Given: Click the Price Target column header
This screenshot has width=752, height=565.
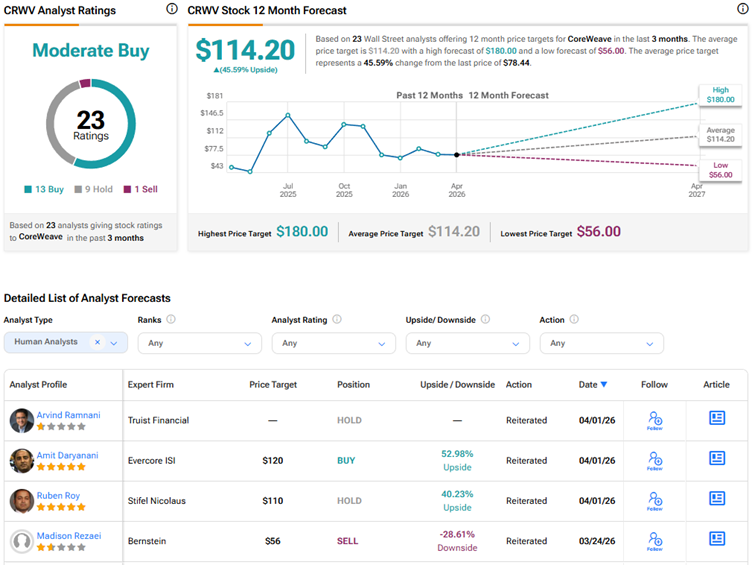Looking at the screenshot, I should [x=271, y=384].
